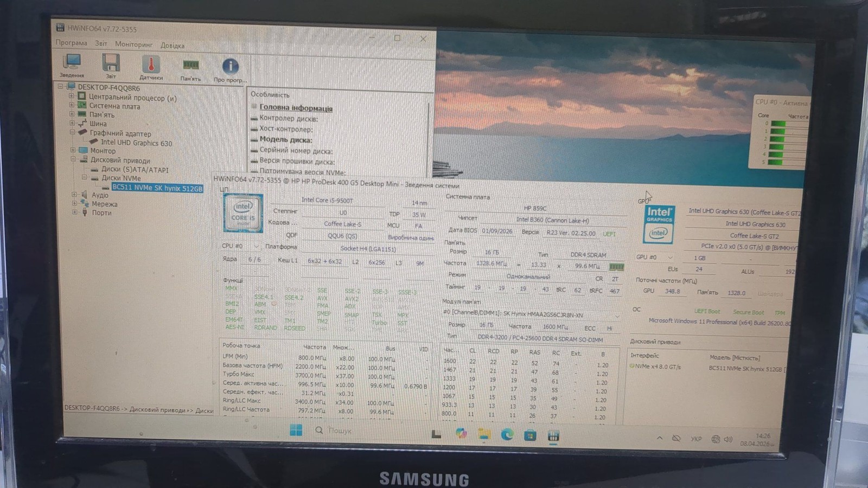
Task: Open the Моніторинг menu
Action: [x=133, y=44]
